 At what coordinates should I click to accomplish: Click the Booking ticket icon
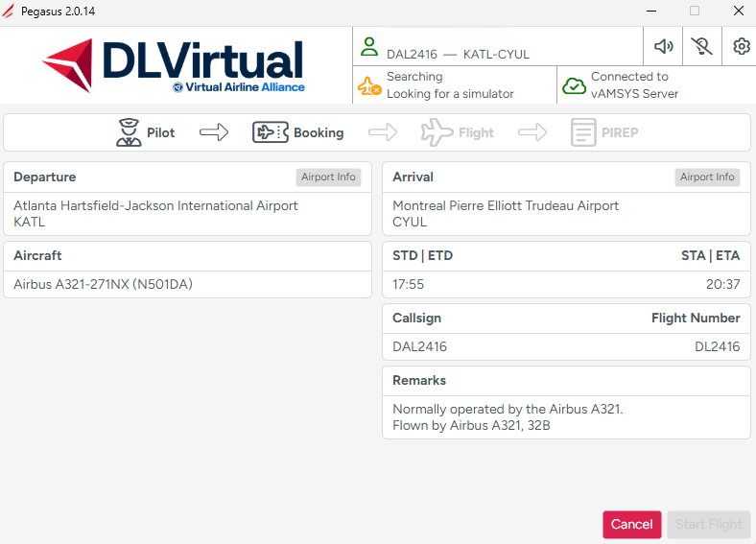(271, 132)
